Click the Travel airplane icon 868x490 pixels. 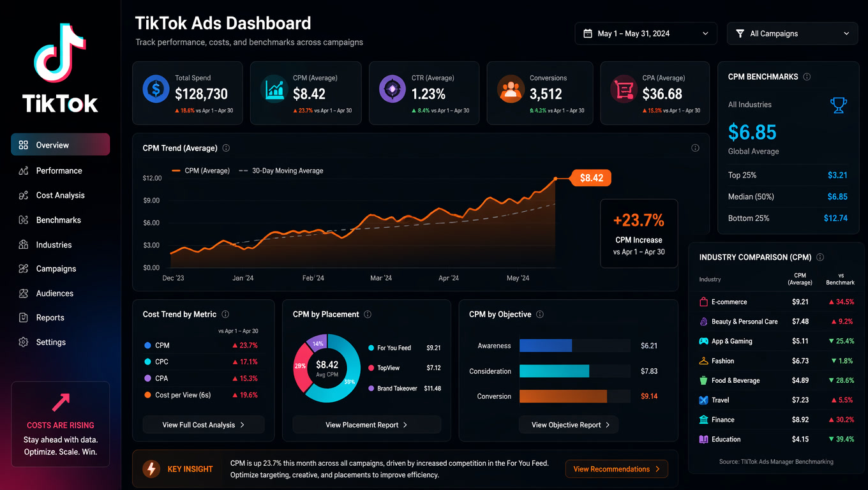703,400
